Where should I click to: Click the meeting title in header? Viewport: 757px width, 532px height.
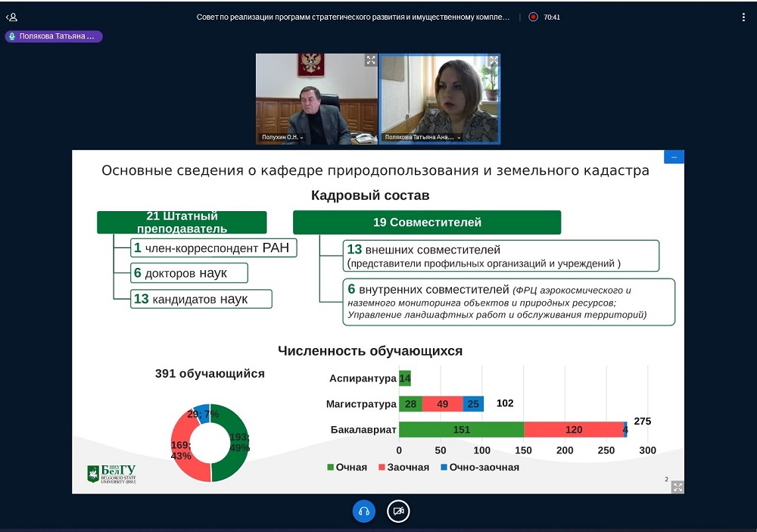(x=353, y=17)
